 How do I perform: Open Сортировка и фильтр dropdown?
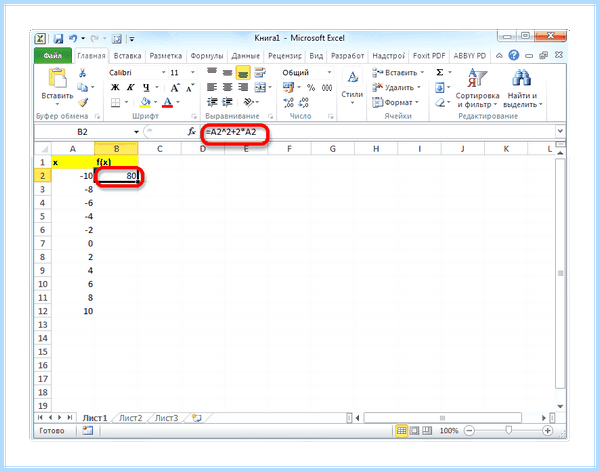click(477, 88)
